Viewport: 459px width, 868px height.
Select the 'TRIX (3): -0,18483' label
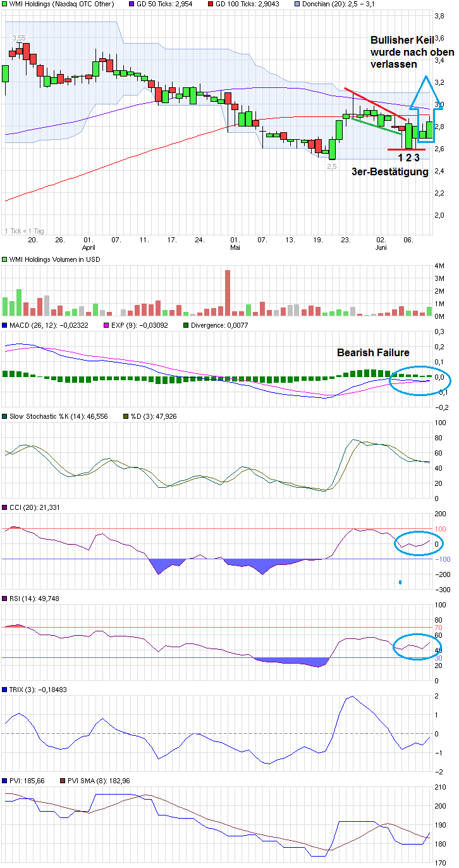39,690
